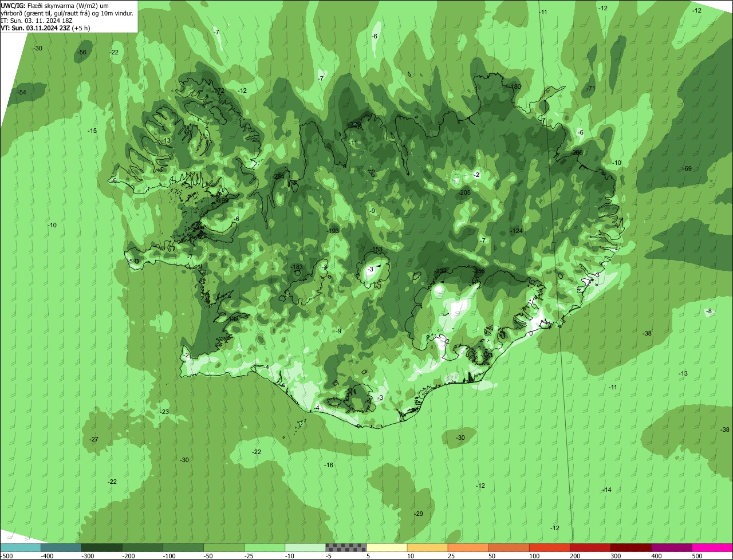The height and width of the screenshot is (560, 733).
Task: Select the -100 to -50 legend swatch
Action: pyautogui.click(x=183, y=547)
